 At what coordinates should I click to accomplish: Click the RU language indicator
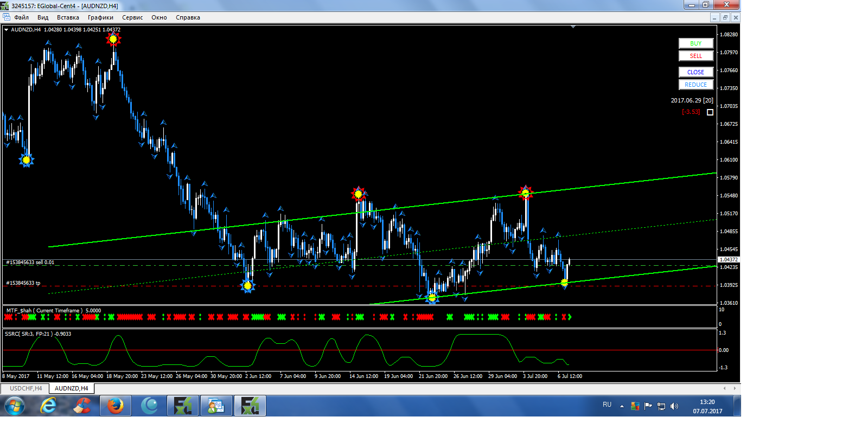click(607, 405)
